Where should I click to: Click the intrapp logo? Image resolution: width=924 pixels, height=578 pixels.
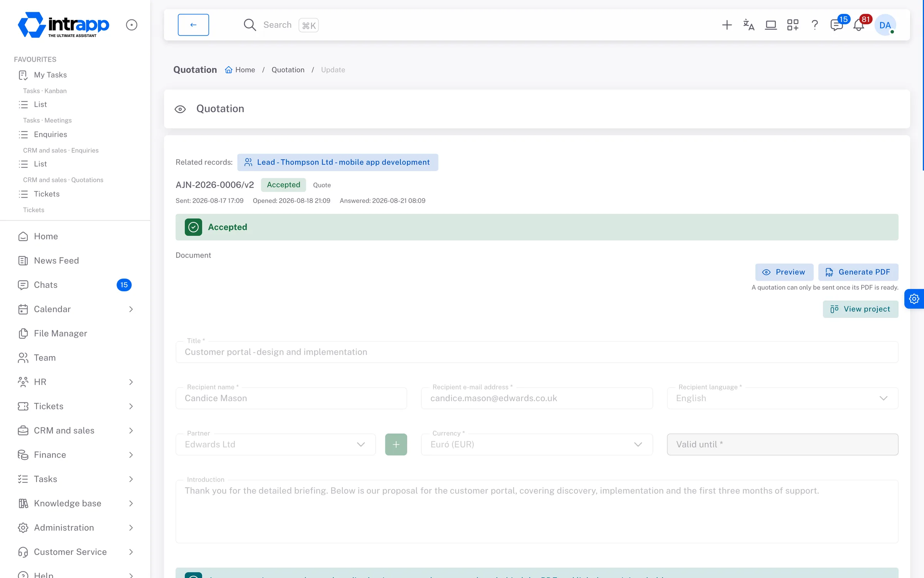[64, 25]
